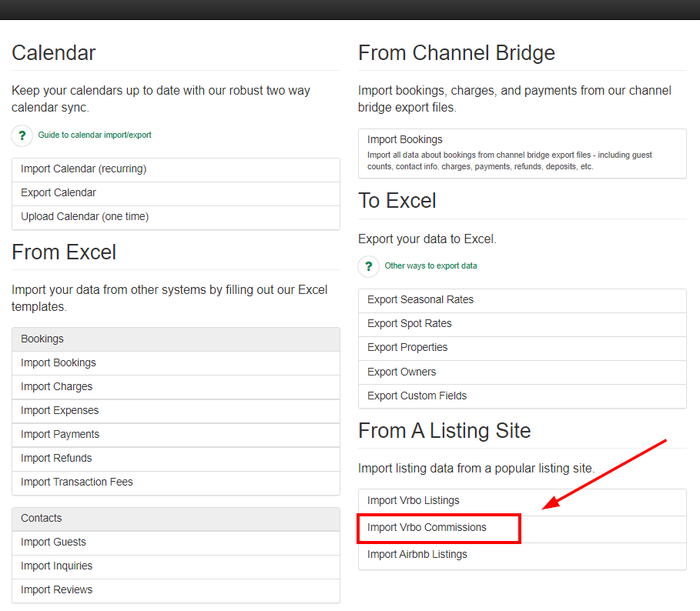Open Upload Calendar (one time)
The width and height of the screenshot is (700, 611).
85,217
